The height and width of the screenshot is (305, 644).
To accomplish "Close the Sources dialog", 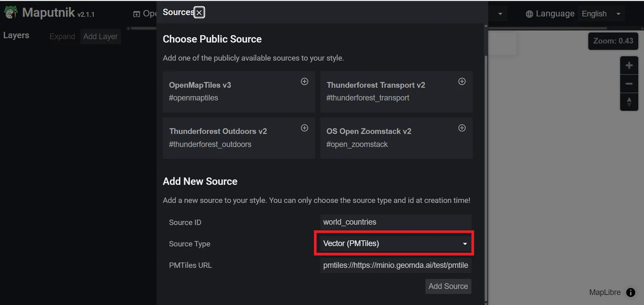I will point(199,12).
